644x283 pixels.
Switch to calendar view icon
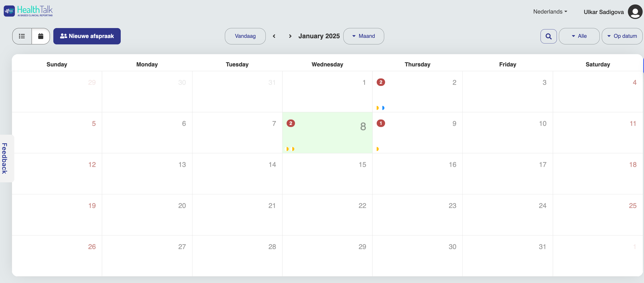pos(41,36)
